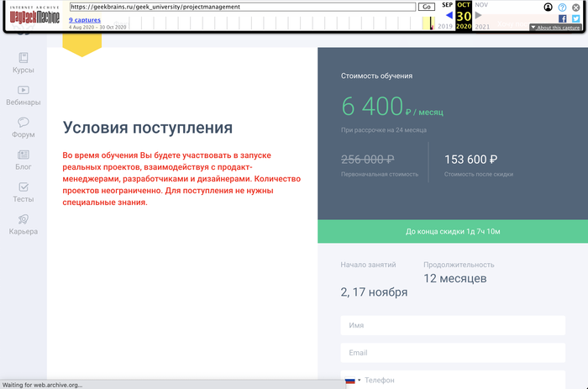588x389 pixels.
Task: Share capture on Twitter
Action: tap(575, 18)
